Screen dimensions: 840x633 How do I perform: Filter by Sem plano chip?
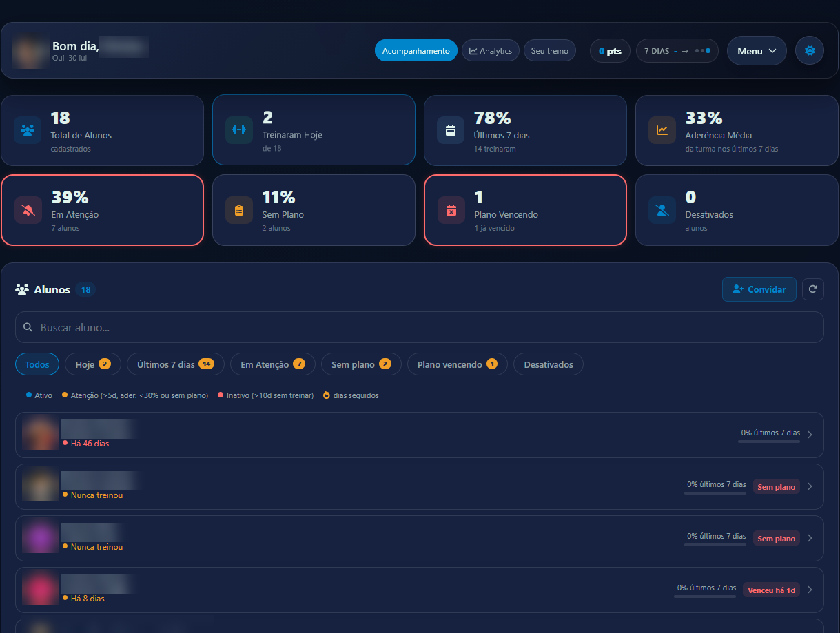click(361, 364)
